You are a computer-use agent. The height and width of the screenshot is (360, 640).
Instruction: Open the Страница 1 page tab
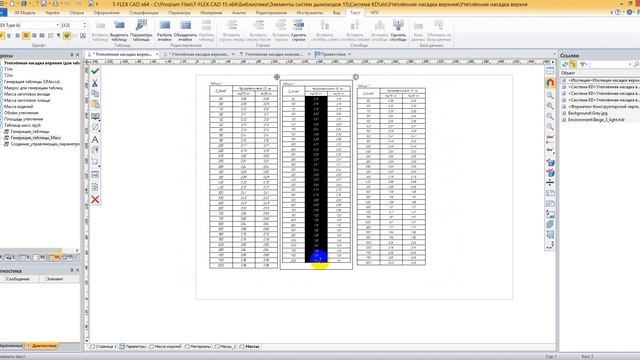click(105, 347)
